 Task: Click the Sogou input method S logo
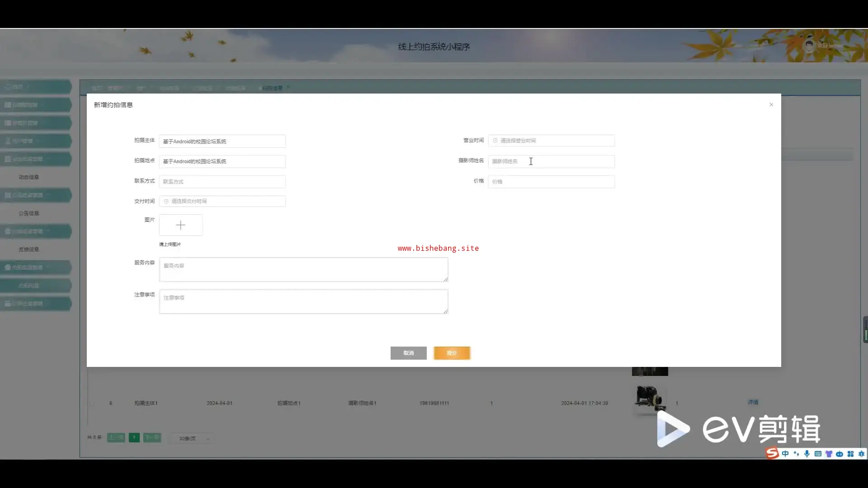(772, 453)
